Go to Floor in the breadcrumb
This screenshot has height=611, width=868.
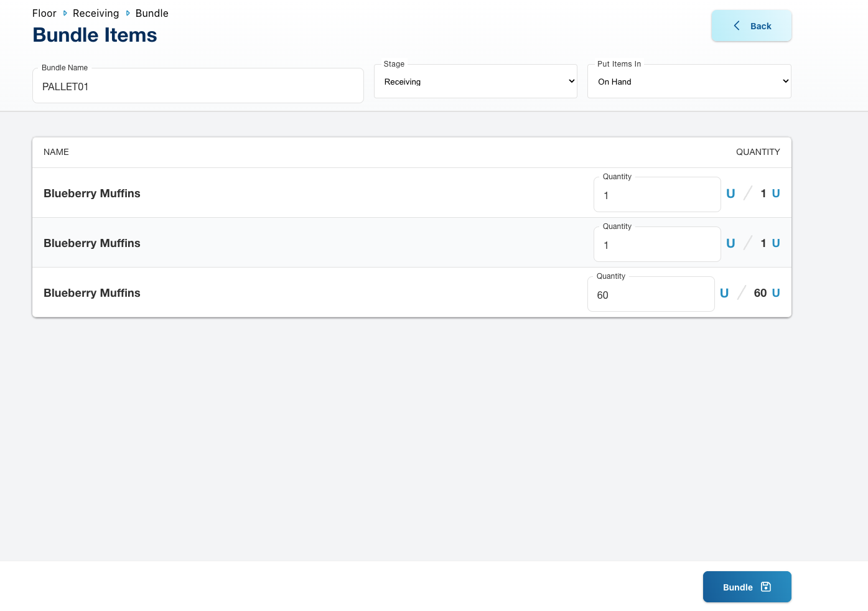pyautogui.click(x=44, y=13)
